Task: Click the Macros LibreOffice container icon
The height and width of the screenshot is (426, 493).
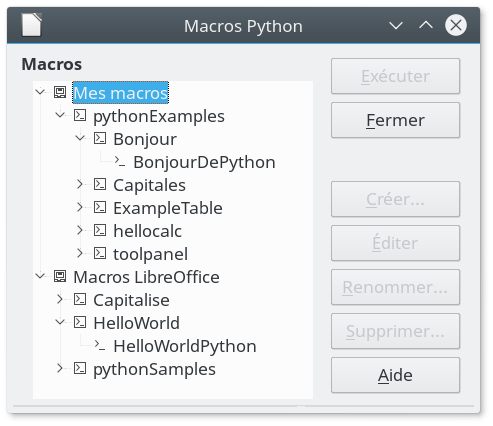Action: coord(60,276)
